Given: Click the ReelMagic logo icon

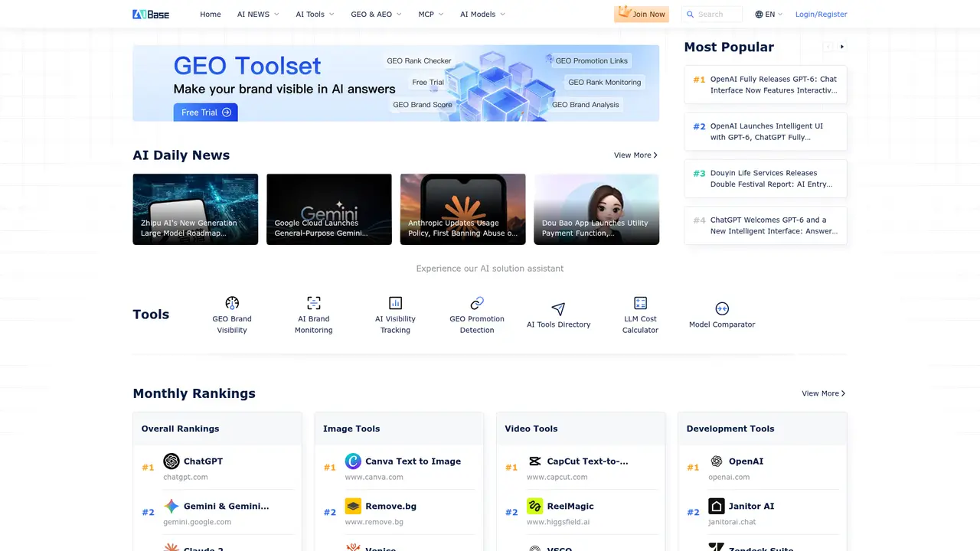Looking at the screenshot, I should coord(535,507).
